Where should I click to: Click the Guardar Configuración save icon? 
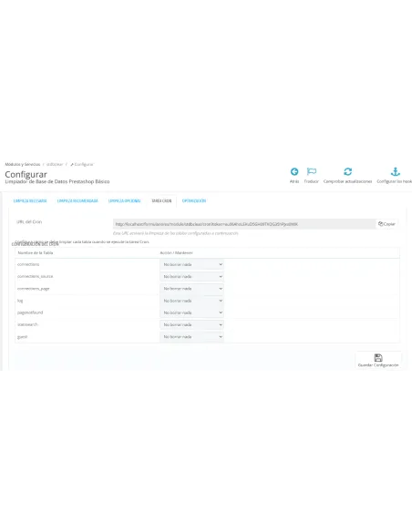coord(378,358)
